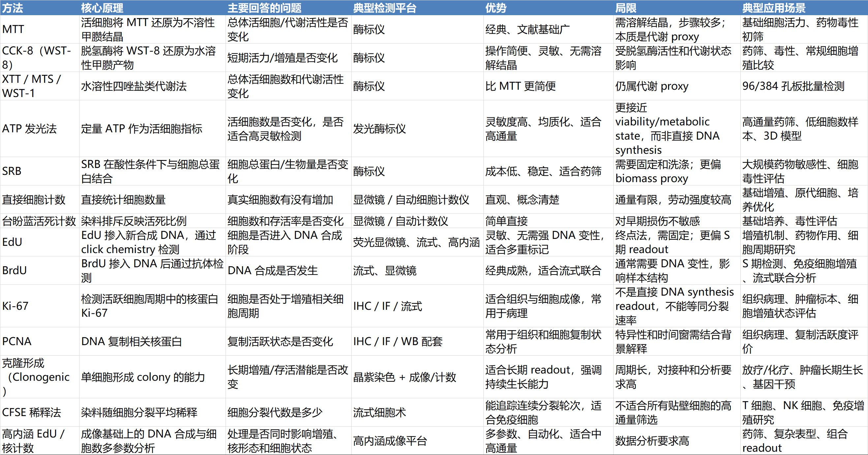Click the 局限 header cell

point(625,8)
